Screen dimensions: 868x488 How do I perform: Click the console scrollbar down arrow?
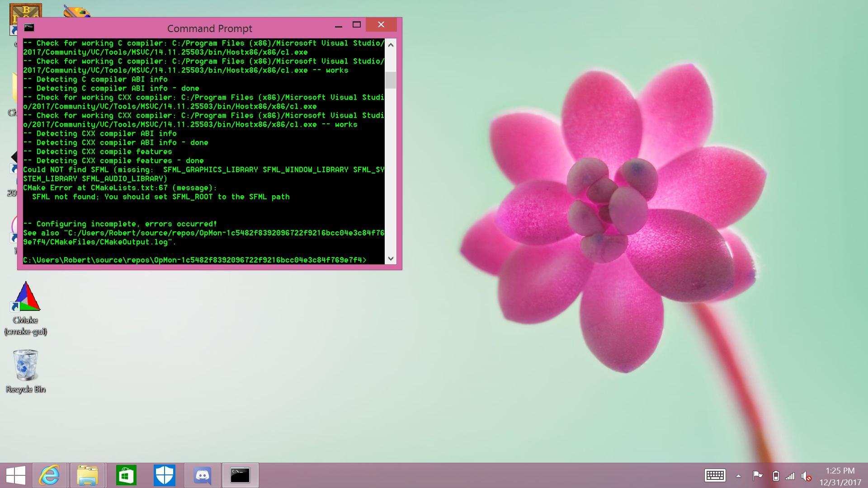coord(391,259)
